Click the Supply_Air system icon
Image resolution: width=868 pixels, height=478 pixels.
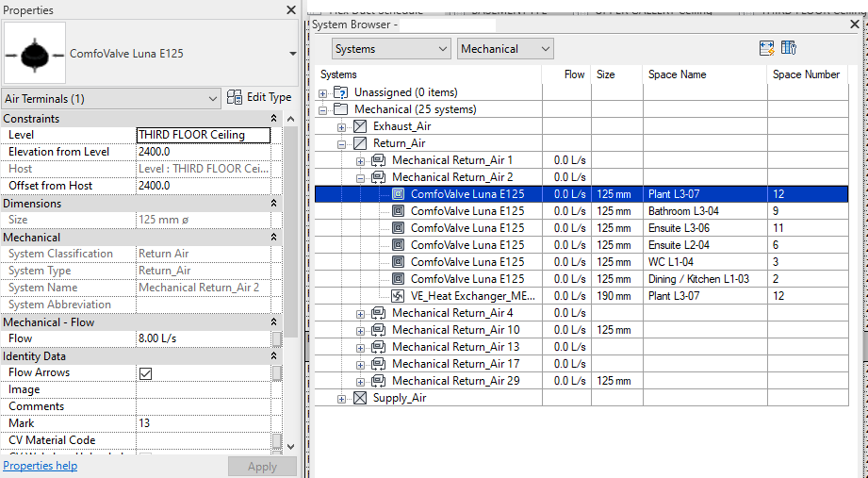(x=360, y=398)
